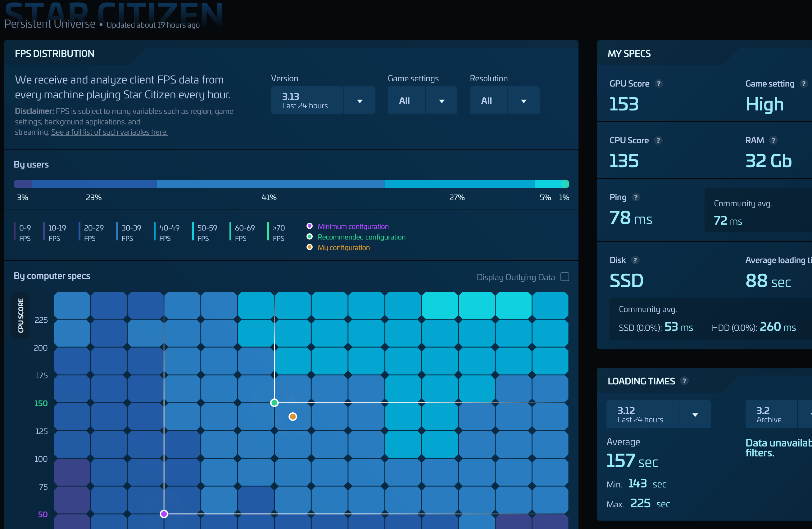This screenshot has width=812, height=529.
Task: Click the My configuration legend dot
Action: [x=310, y=247]
